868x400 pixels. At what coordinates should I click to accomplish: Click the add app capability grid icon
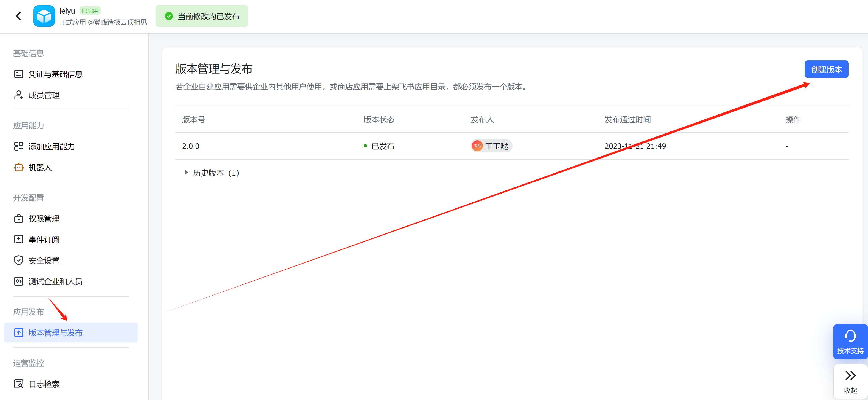18,146
